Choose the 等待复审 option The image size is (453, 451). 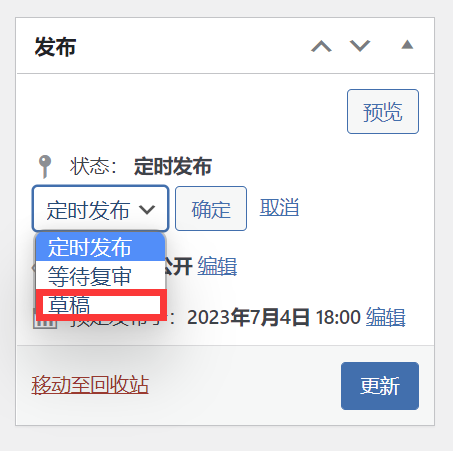click(100, 275)
